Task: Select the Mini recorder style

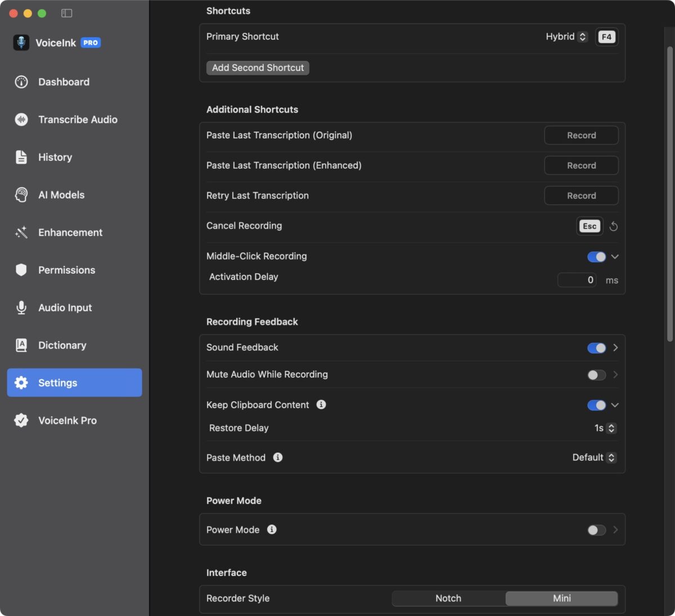Action: pyautogui.click(x=562, y=599)
